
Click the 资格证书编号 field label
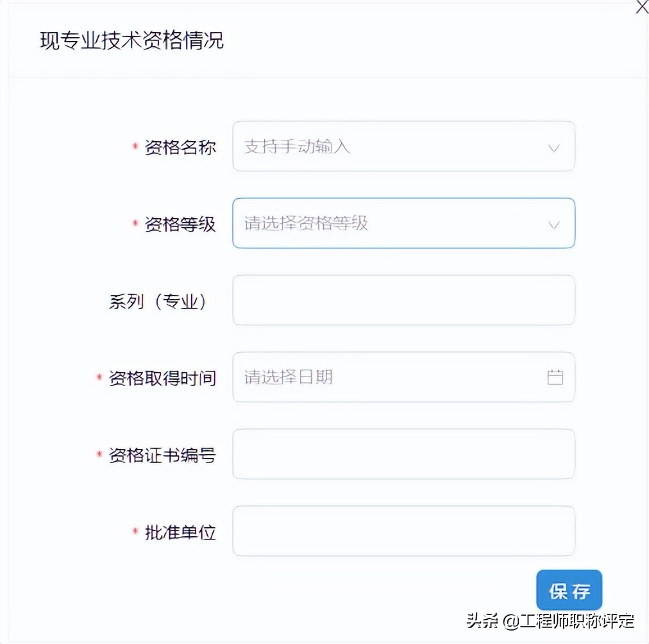[162, 455]
